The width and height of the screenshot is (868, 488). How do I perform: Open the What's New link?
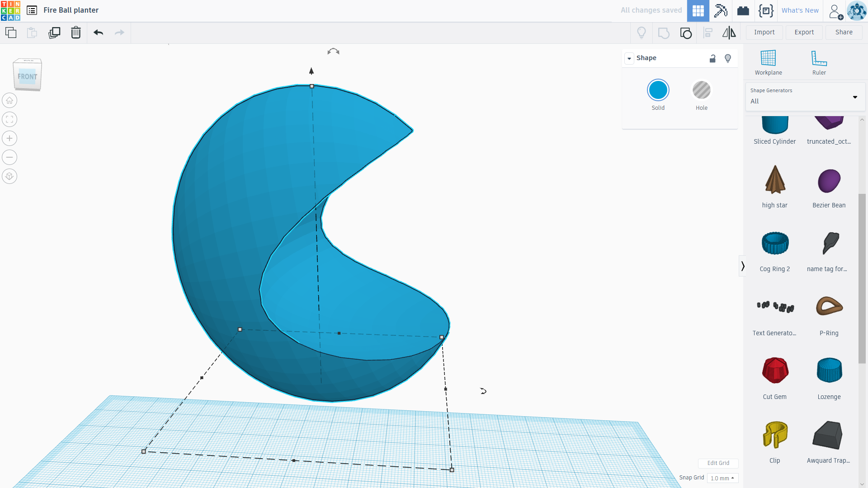click(x=800, y=10)
